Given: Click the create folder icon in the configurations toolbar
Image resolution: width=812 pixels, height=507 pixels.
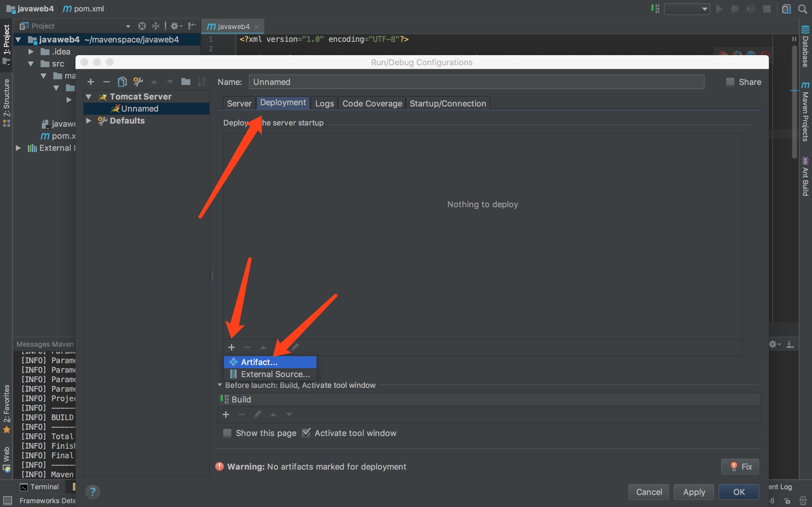Looking at the screenshot, I should point(186,82).
